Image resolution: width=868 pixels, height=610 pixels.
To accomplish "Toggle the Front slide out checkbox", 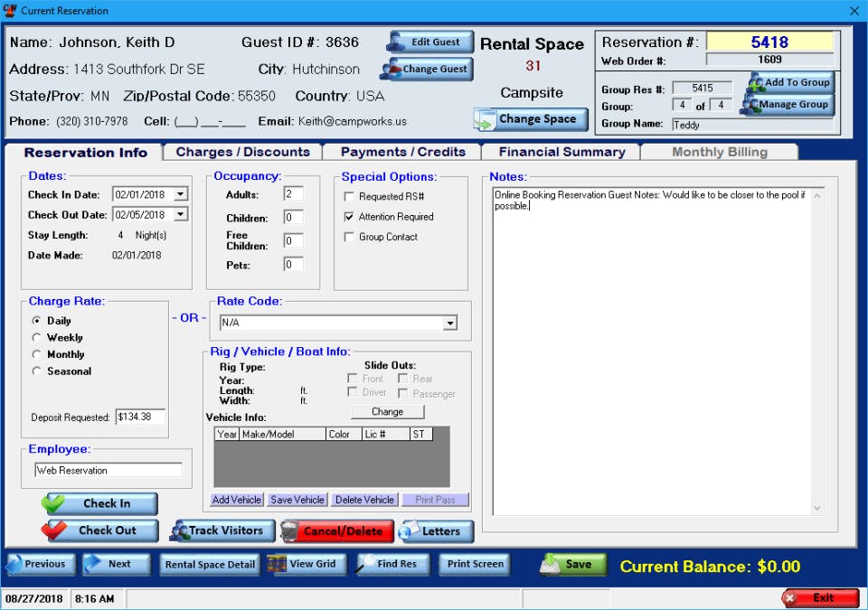I will pyautogui.click(x=352, y=378).
